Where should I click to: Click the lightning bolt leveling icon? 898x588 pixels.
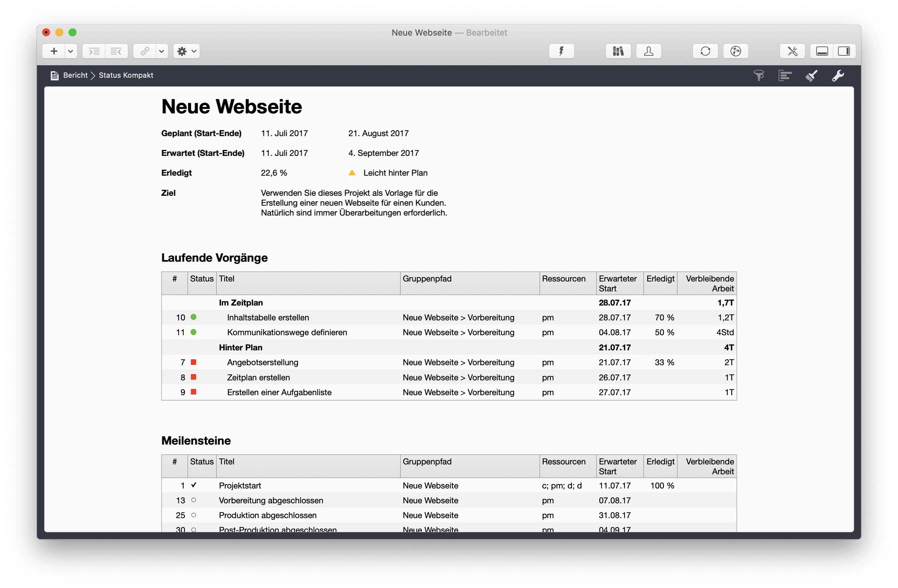(x=561, y=51)
